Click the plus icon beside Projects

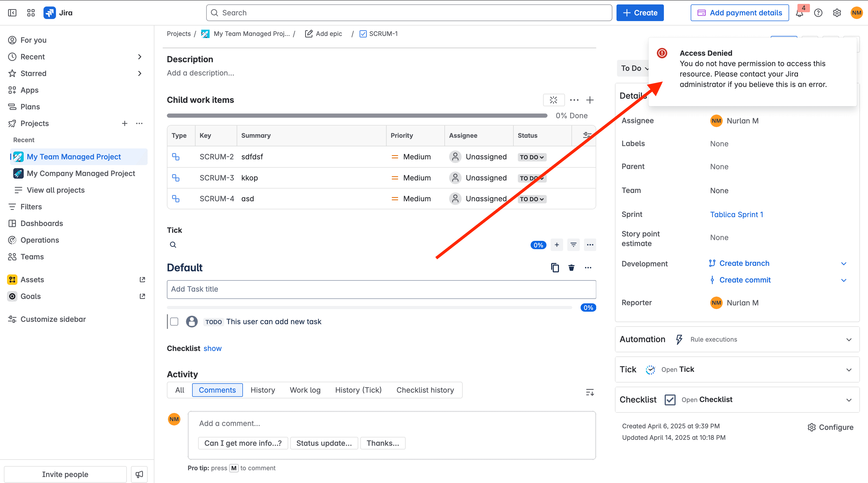(x=125, y=123)
